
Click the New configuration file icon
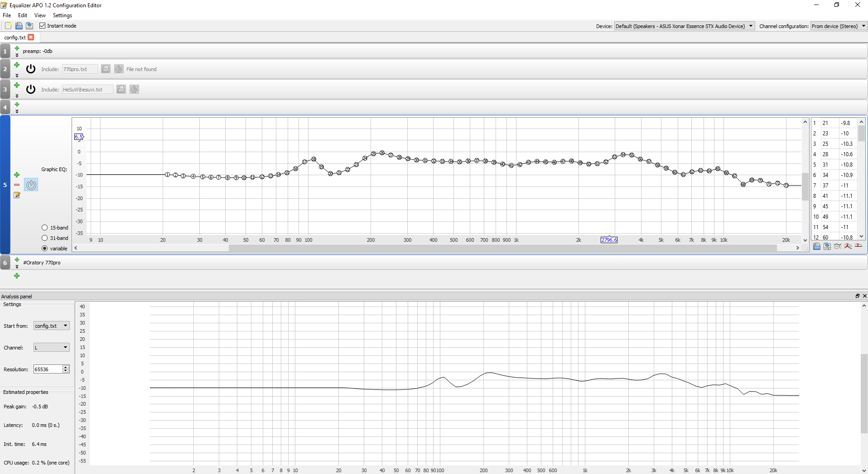click(x=8, y=26)
